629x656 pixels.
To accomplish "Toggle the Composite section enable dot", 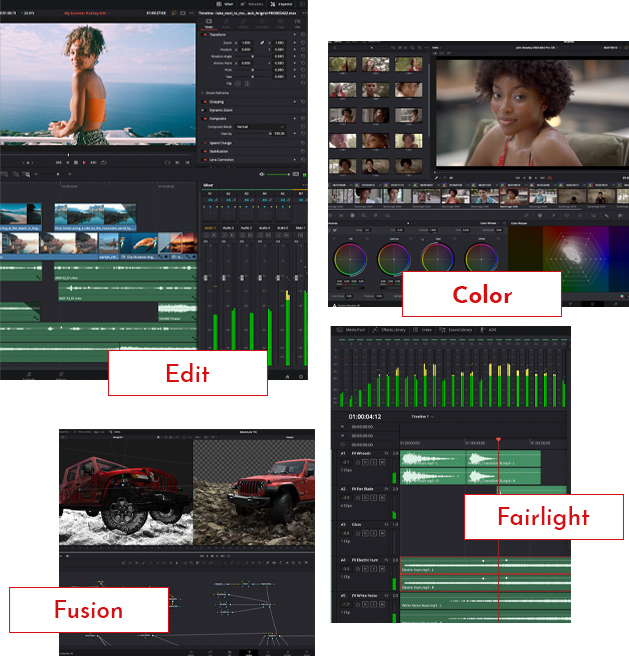I will tap(205, 119).
